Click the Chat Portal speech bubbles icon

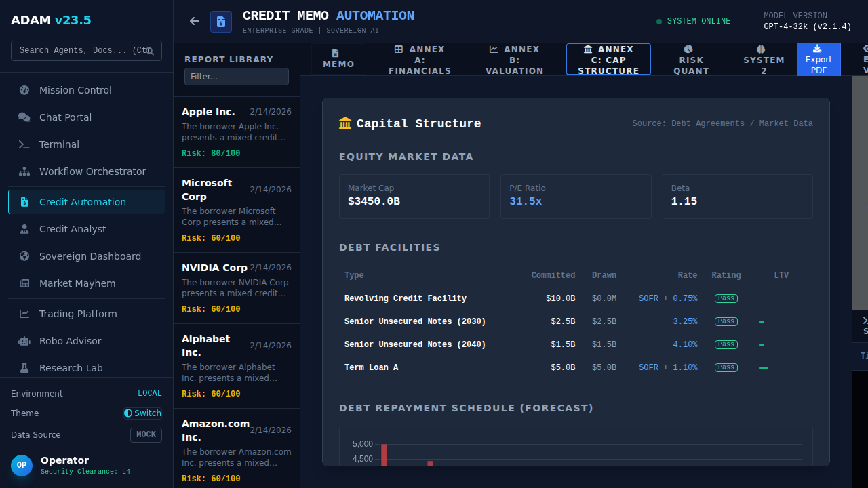click(24, 117)
